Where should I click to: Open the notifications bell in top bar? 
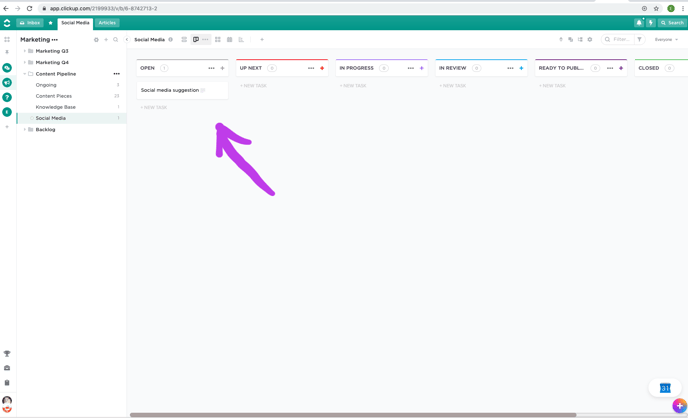coord(639,22)
